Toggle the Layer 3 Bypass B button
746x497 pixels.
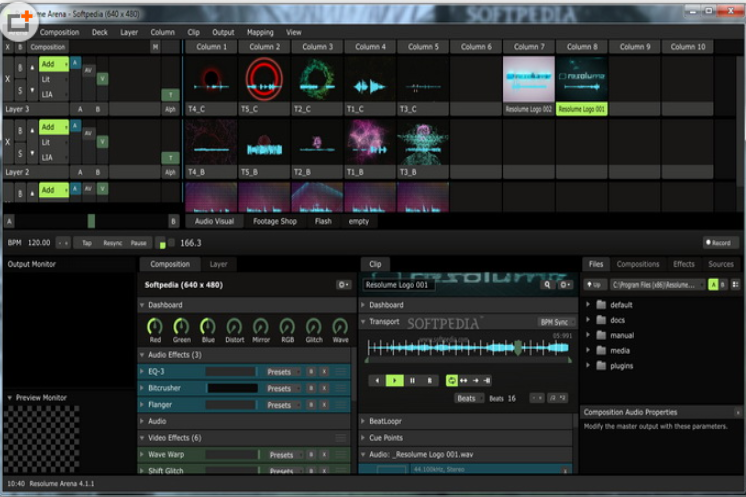[20, 68]
